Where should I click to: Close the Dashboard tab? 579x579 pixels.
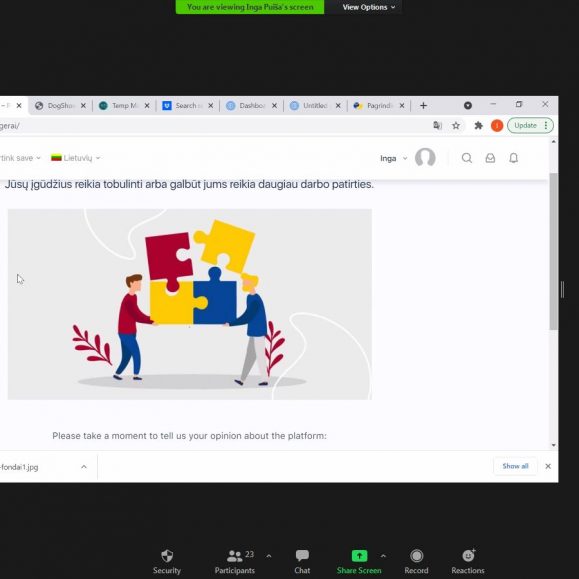pyautogui.click(x=274, y=106)
